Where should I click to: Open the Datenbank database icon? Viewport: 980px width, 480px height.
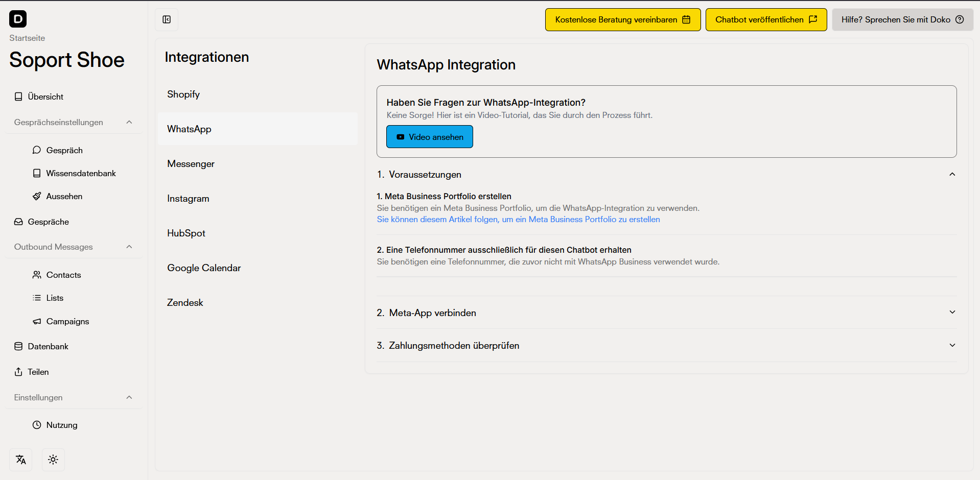pos(18,346)
